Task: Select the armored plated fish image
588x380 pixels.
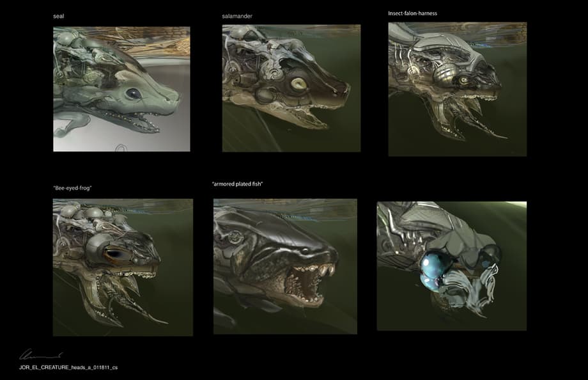Action: click(285, 266)
